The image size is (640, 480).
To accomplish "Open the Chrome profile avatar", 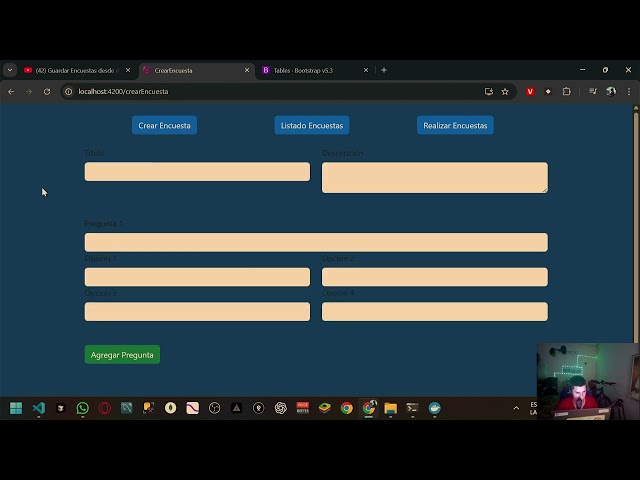I will coord(611,92).
